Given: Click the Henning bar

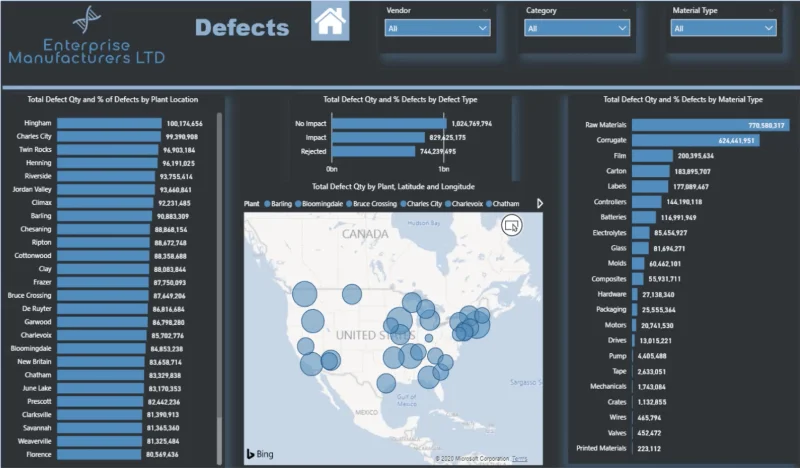Looking at the screenshot, I should pos(107,163).
